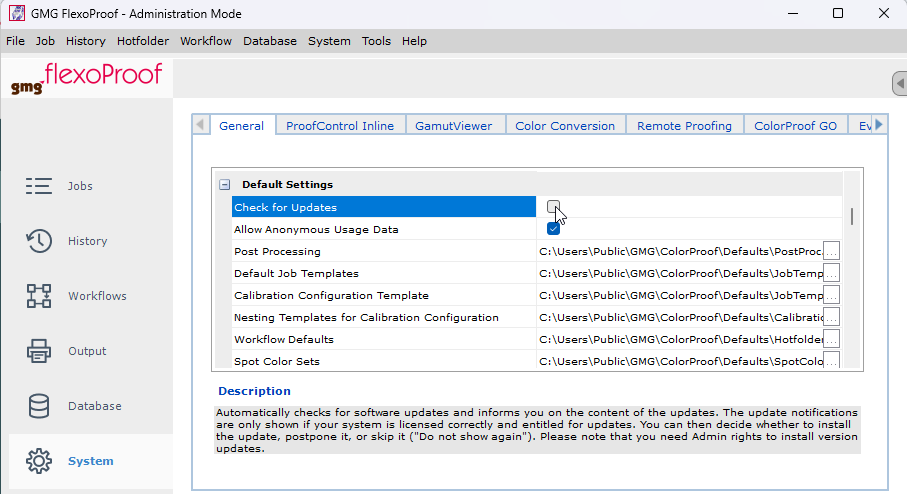Go to Jobs label in sidebar

80,186
